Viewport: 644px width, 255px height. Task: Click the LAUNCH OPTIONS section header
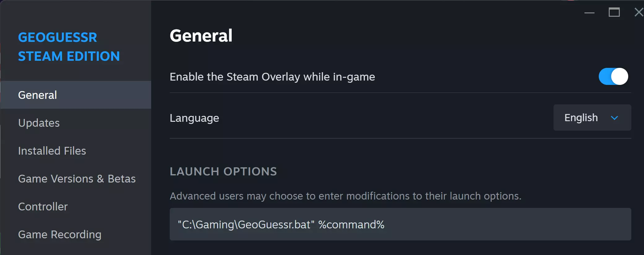coord(223,172)
